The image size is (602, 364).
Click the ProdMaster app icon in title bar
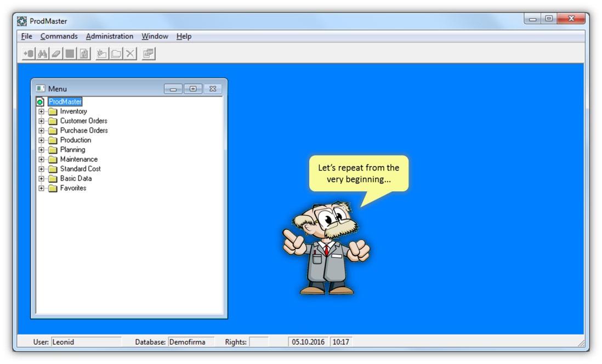[22, 21]
